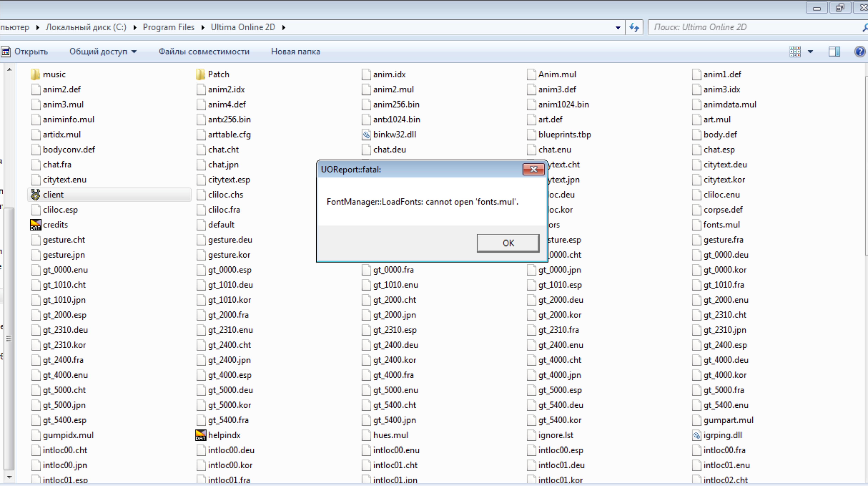Select file bodyconv.def
868x486 pixels.
pyautogui.click(x=63, y=149)
